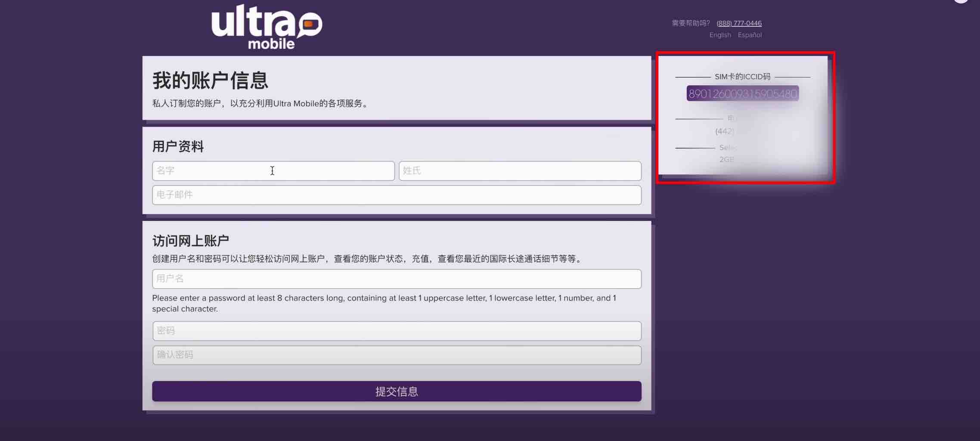The height and width of the screenshot is (441, 980).
Task: Call the (888) 777-0446 help number link
Action: point(739,23)
